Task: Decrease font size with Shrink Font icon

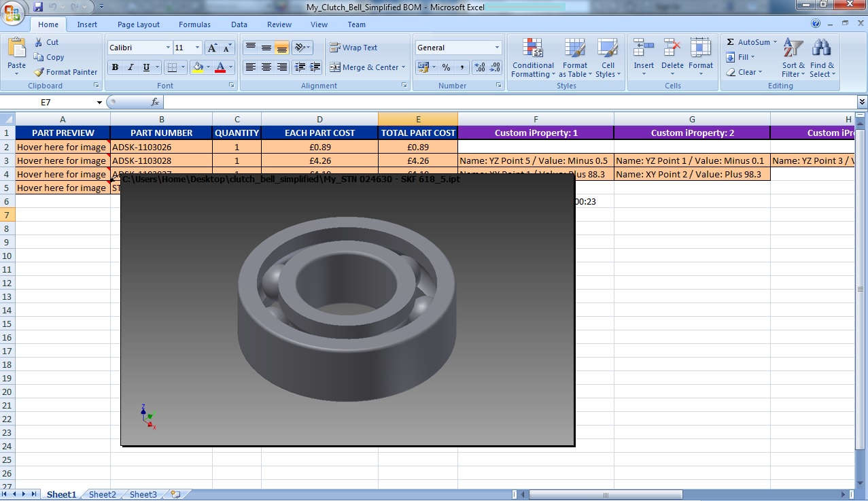Action: point(227,48)
